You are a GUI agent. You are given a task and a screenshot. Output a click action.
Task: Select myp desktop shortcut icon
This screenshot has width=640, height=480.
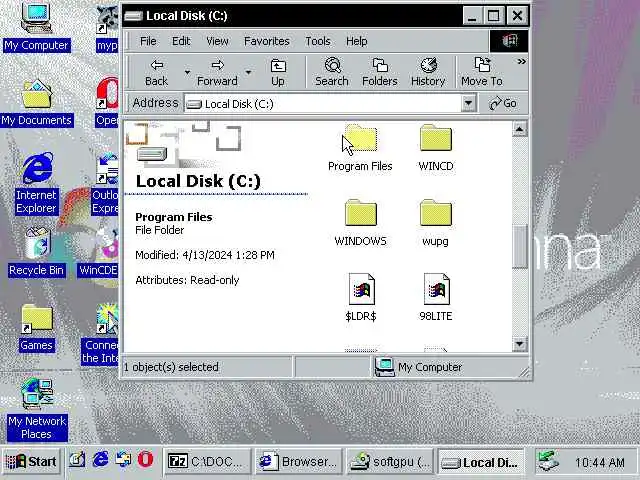tap(107, 27)
